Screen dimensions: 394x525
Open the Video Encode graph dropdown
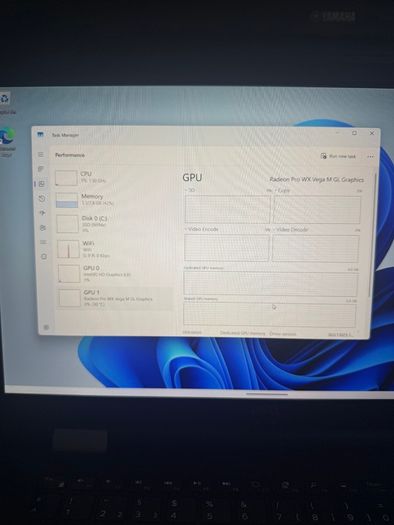(201, 229)
